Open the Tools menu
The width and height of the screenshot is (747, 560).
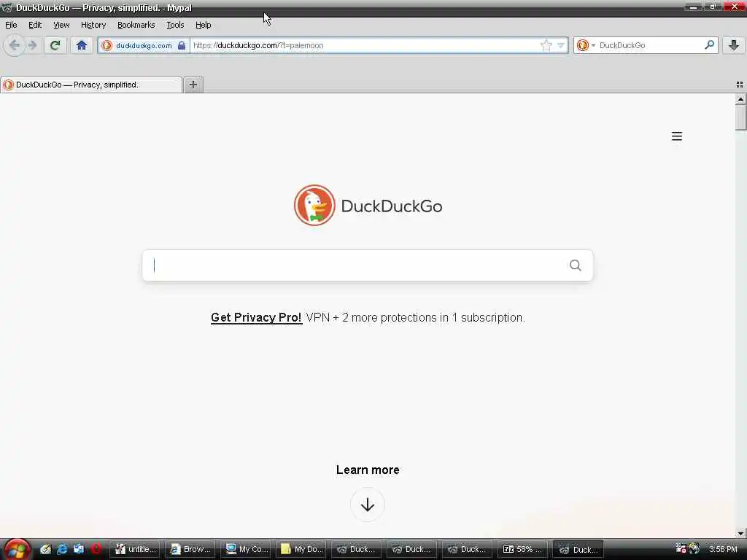click(175, 25)
